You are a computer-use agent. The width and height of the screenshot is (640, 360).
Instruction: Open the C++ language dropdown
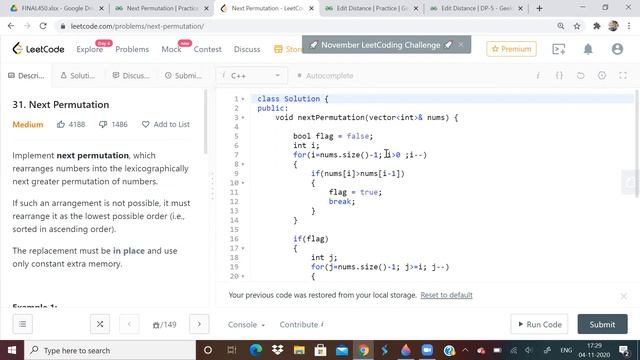pyautogui.click(x=251, y=76)
